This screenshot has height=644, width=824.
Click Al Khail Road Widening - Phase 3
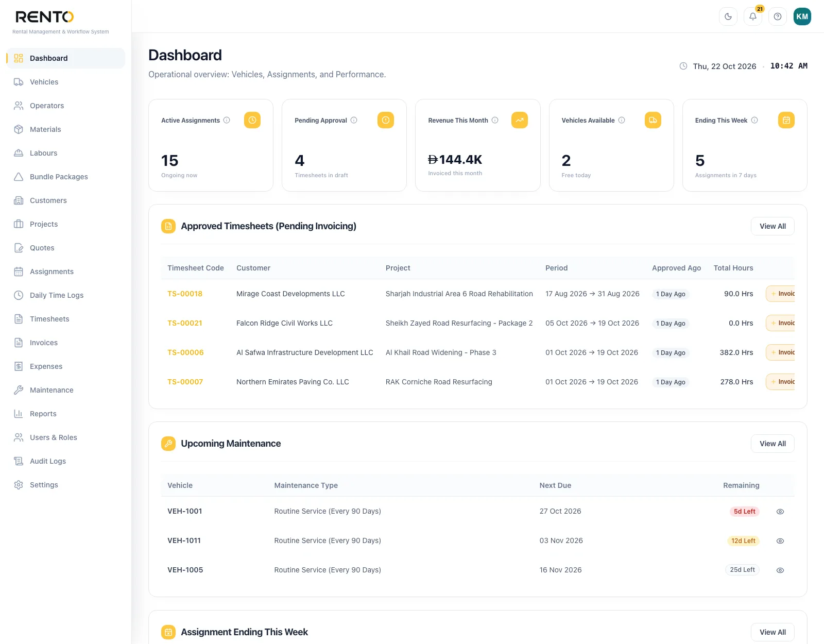[441, 352]
